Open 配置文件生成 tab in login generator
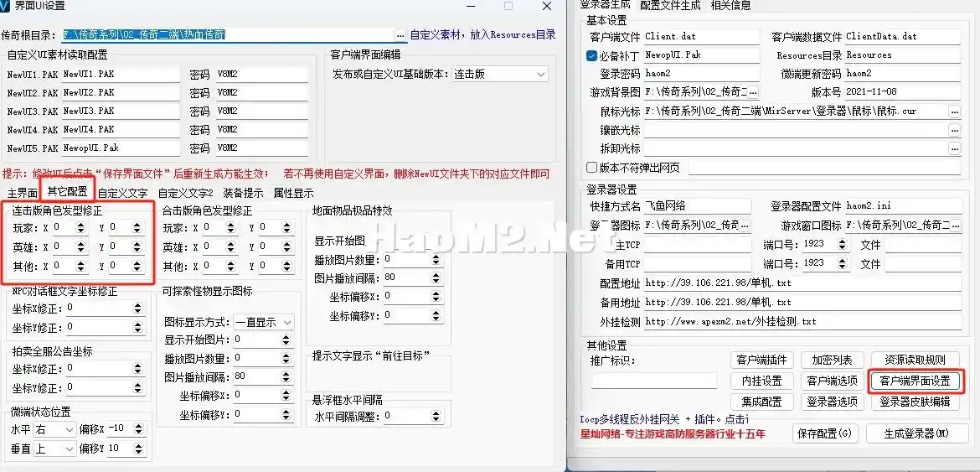The image size is (980, 472). pyautogui.click(x=671, y=6)
